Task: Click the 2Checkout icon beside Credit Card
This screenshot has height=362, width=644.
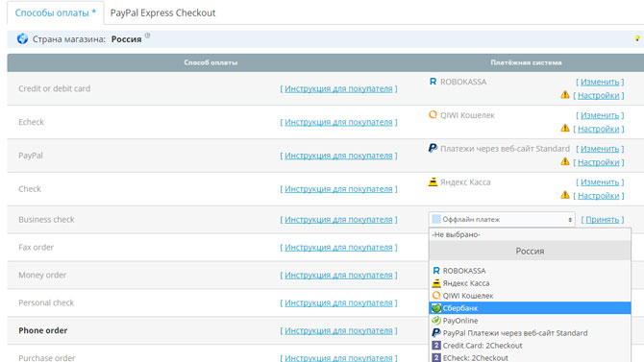Action: [x=436, y=346]
